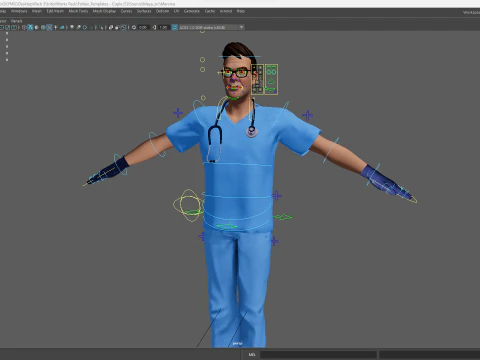This screenshot has width=480, height=360.
Task: Click the Use All Lights icon
Action: 55,27
